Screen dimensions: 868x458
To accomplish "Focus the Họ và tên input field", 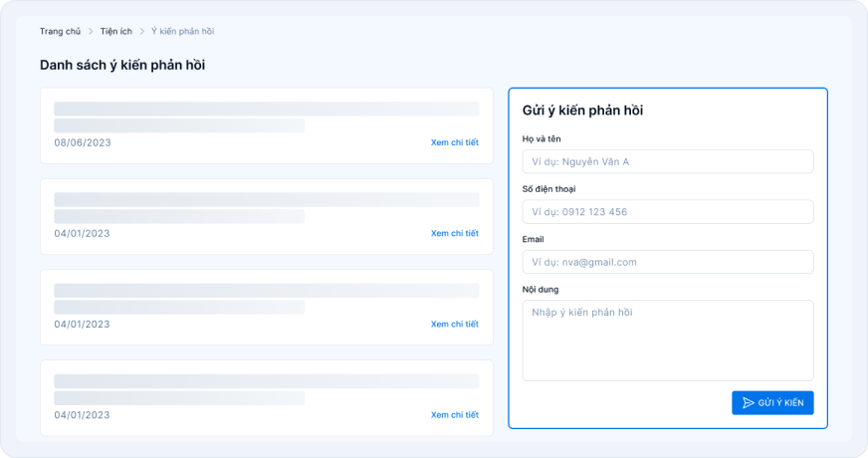I will 668,161.
